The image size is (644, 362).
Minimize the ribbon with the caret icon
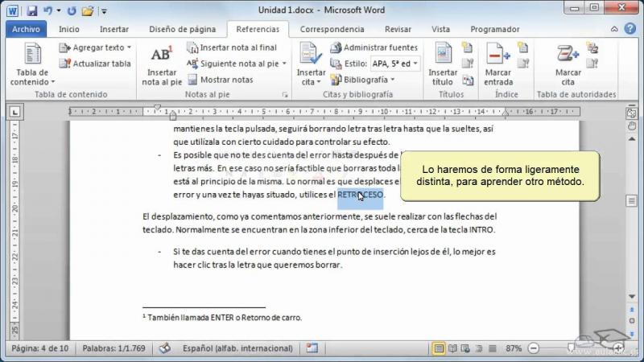(614, 29)
